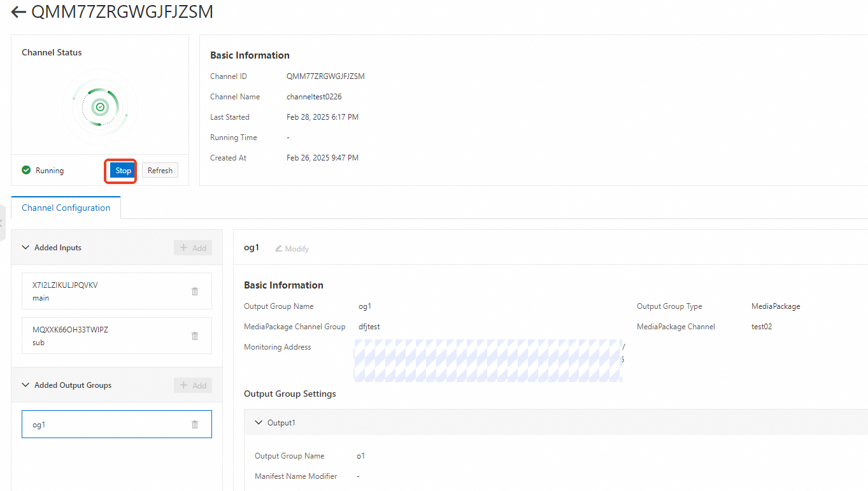Add a new output group

coord(193,385)
